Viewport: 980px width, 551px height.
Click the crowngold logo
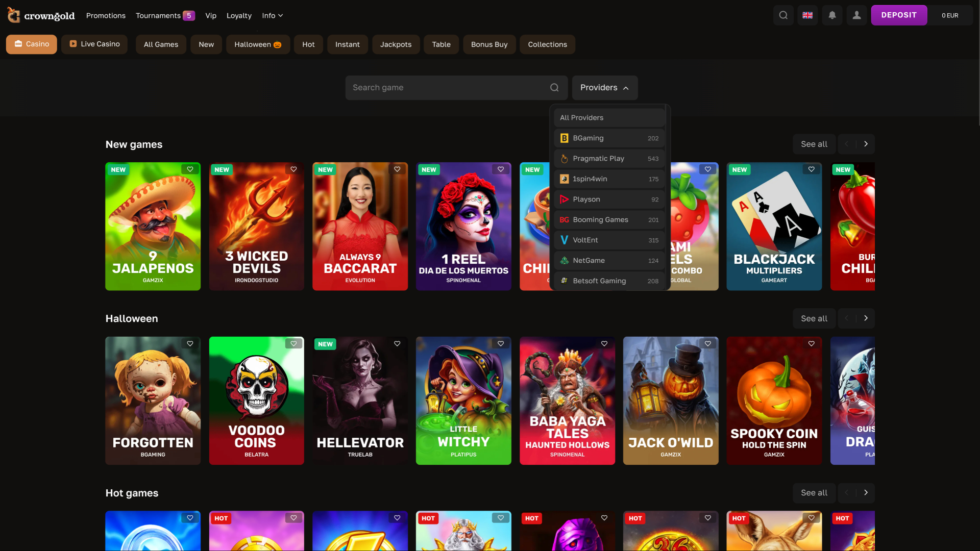click(x=41, y=15)
